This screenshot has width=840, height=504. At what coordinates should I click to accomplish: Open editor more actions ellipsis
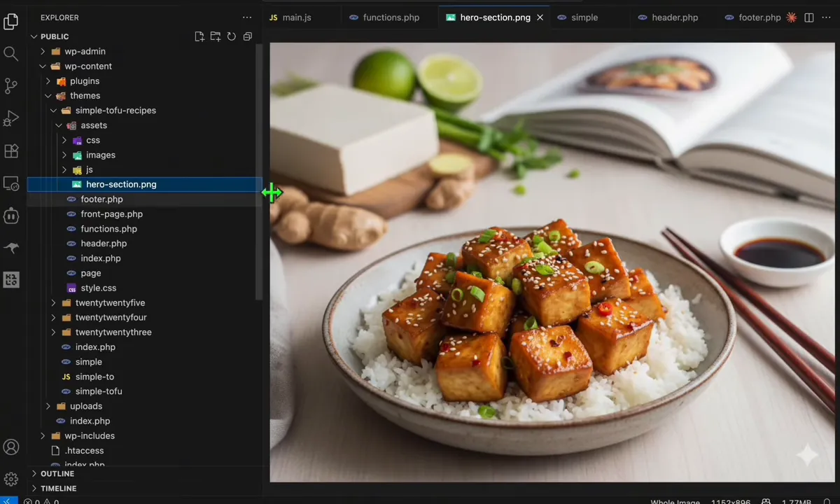[x=826, y=17]
